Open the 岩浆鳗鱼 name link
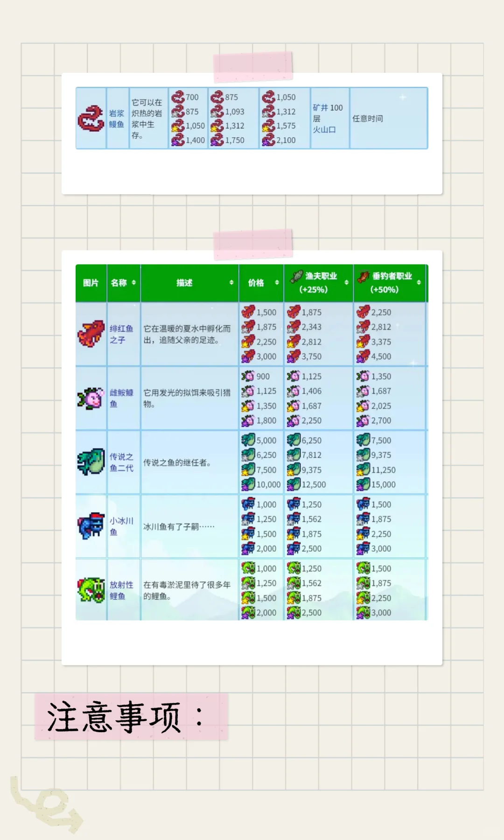 [117, 119]
